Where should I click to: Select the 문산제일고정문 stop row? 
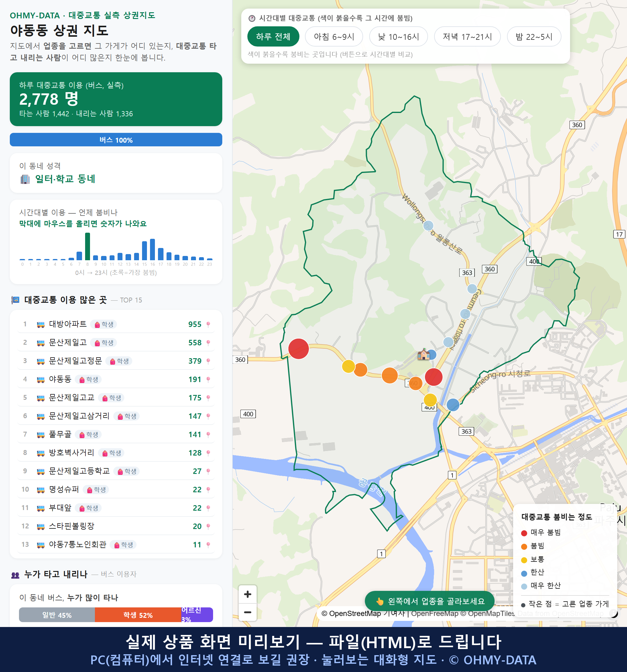(x=116, y=361)
